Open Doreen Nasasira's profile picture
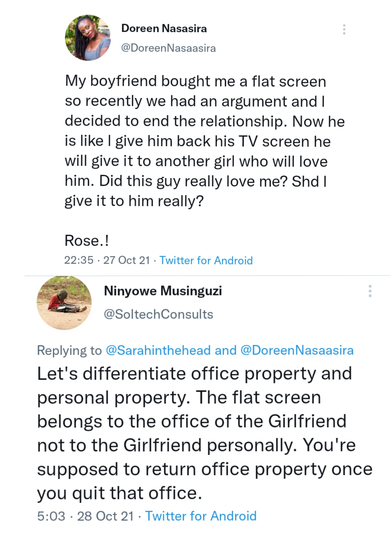The height and width of the screenshot is (545, 392). point(88,38)
